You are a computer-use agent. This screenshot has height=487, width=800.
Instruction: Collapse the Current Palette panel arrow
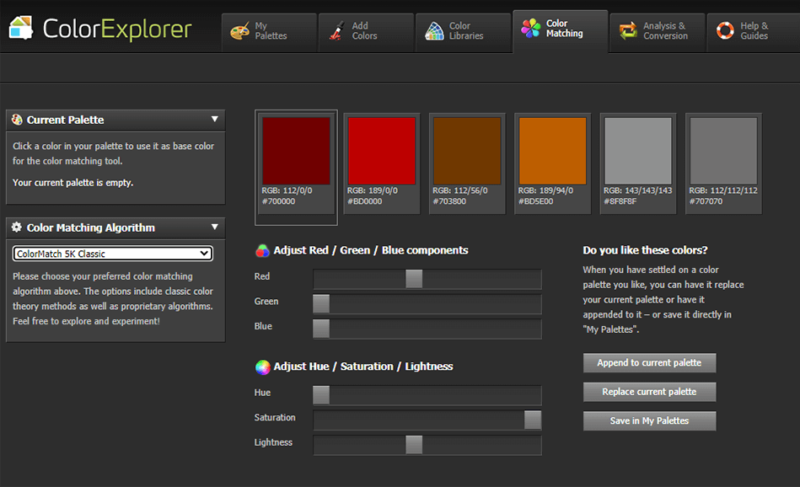(x=215, y=119)
